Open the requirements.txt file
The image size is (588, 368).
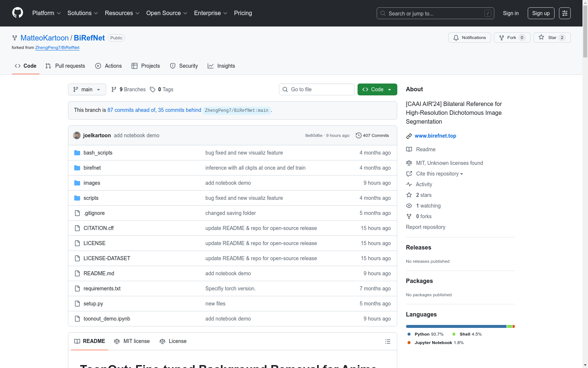click(102, 289)
